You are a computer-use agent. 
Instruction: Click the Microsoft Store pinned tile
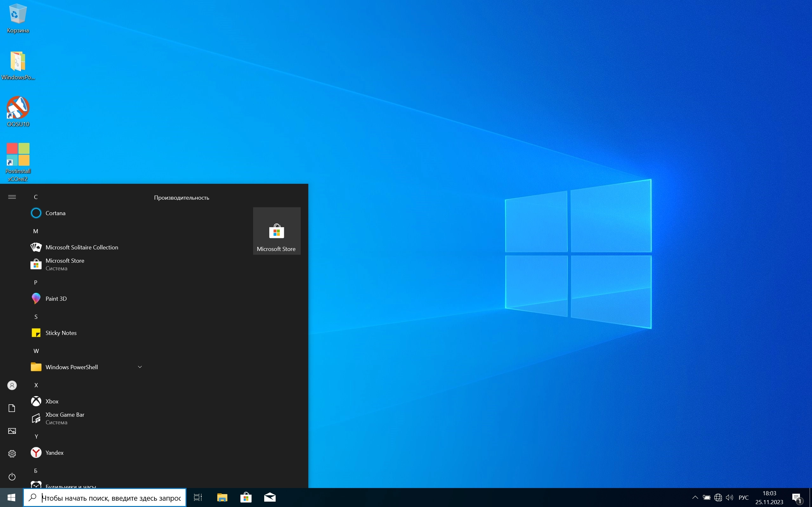(277, 231)
